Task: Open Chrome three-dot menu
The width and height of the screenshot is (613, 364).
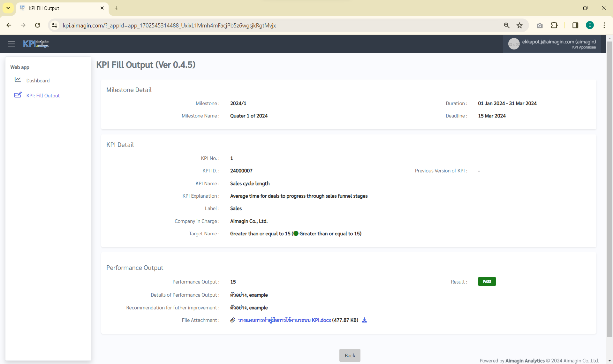Action: (604, 25)
